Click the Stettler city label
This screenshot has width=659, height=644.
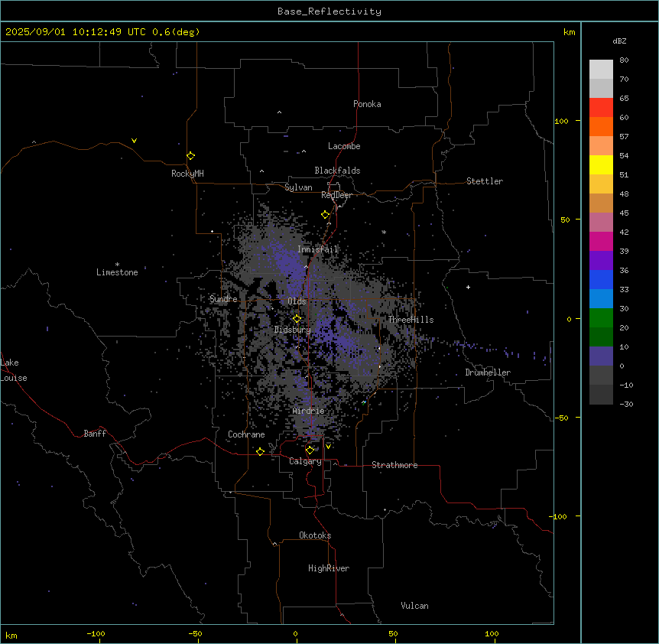tap(485, 181)
